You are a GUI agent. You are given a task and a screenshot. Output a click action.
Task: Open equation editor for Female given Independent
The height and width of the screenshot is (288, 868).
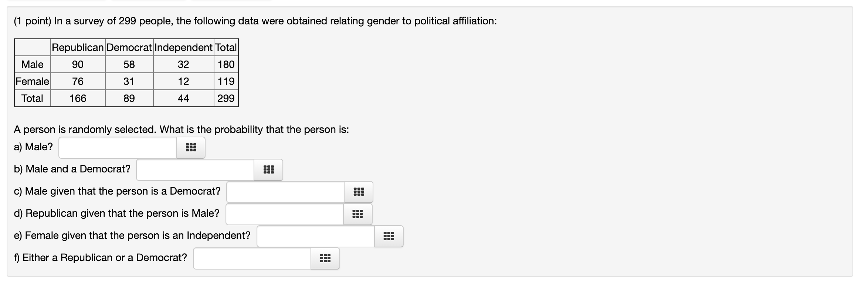point(389,236)
